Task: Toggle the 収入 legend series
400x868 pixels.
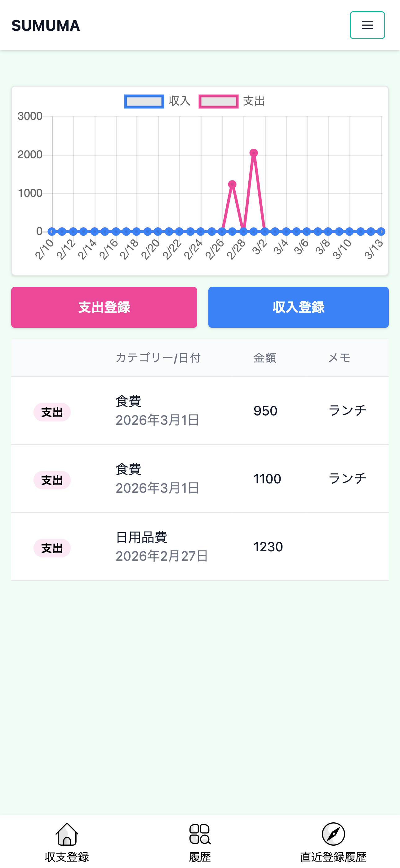Action: pyautogui.click(x=157, y=102)
